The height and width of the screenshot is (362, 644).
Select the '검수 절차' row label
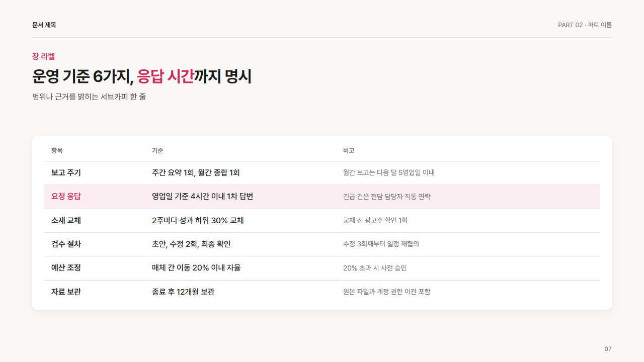click(66, 244)
